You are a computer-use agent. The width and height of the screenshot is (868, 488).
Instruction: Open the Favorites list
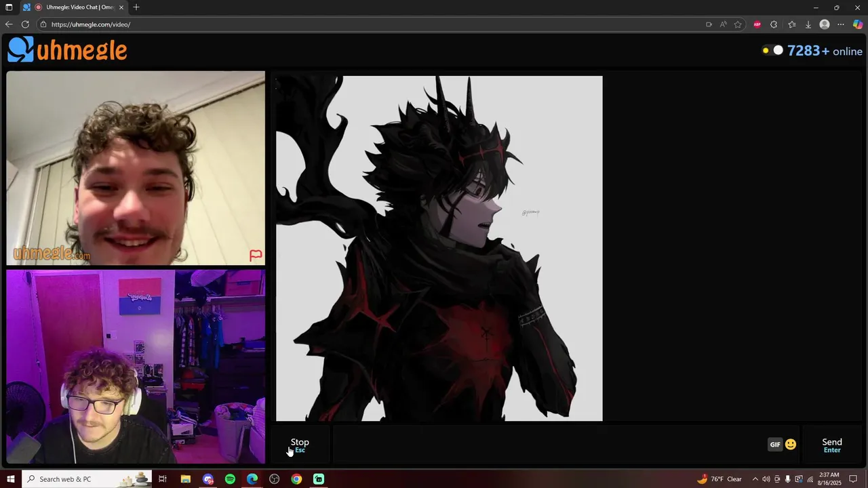tap(791, 24)
